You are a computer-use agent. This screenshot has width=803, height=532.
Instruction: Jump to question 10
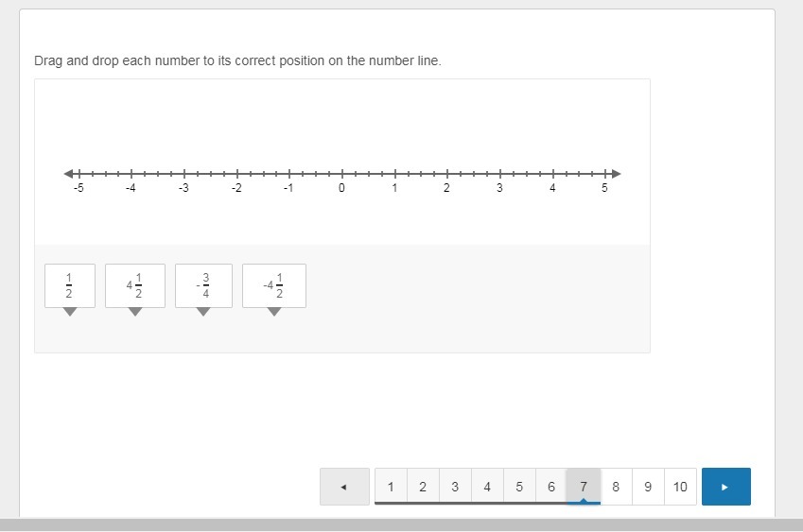tap(680, 487)
